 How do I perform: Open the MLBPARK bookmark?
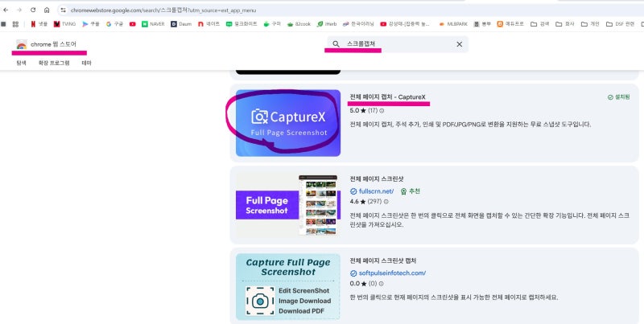coord(453,24)
